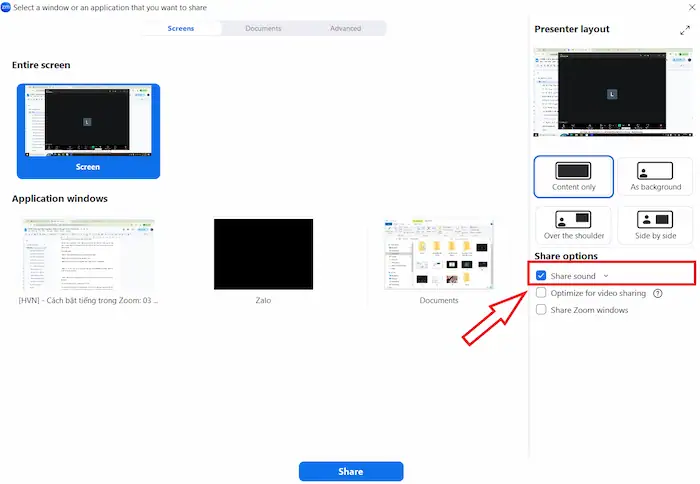Image resolution: width=700 pixels, height=484 pixels.
Task: Select the Documents folder window thumbnail
Action: 438,255
